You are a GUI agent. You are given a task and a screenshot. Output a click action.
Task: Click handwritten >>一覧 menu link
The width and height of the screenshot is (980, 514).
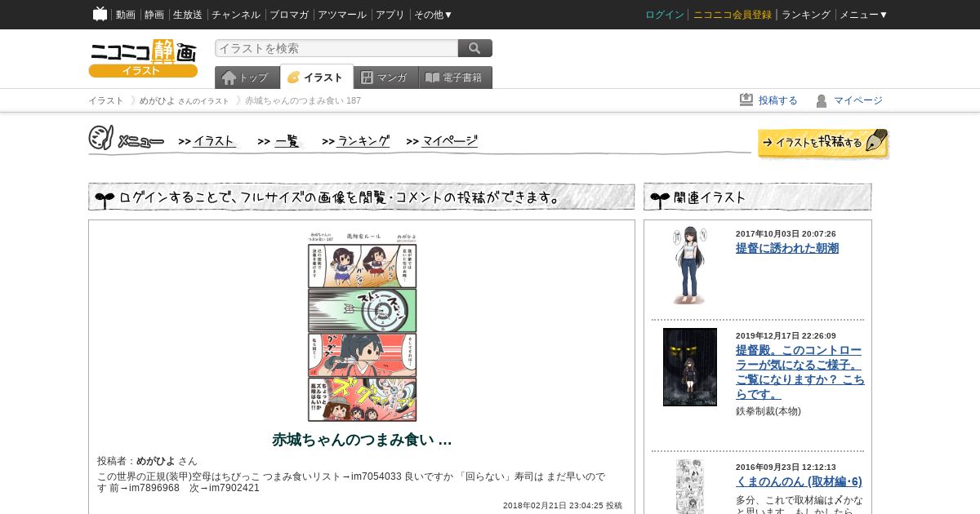pyautogui.click(x=280, y=141)
